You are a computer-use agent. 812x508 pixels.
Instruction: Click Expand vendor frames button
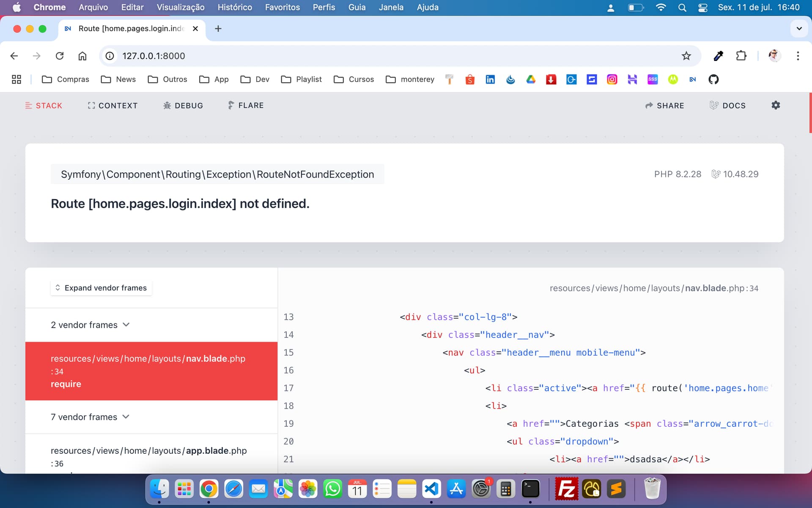[101, 288]
